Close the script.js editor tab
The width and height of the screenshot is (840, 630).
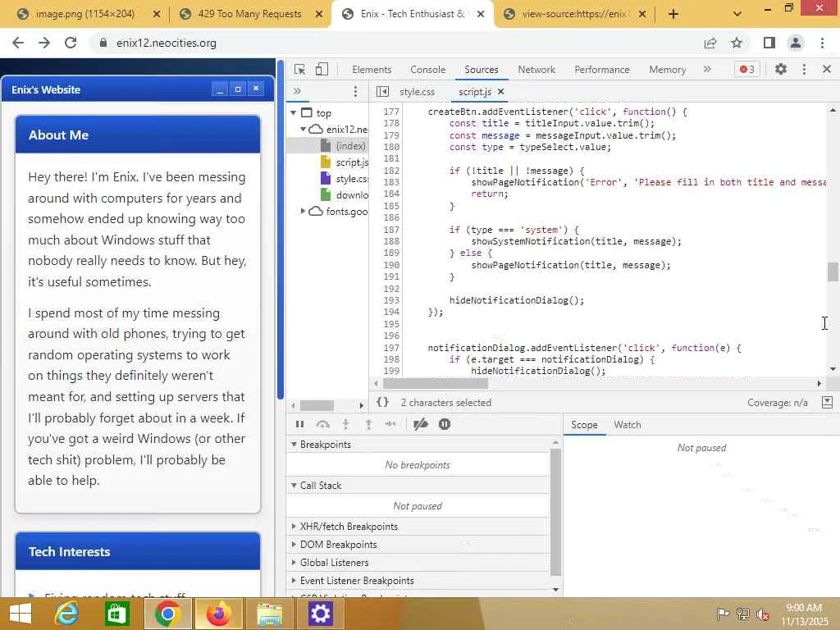(x=501, y=92)
